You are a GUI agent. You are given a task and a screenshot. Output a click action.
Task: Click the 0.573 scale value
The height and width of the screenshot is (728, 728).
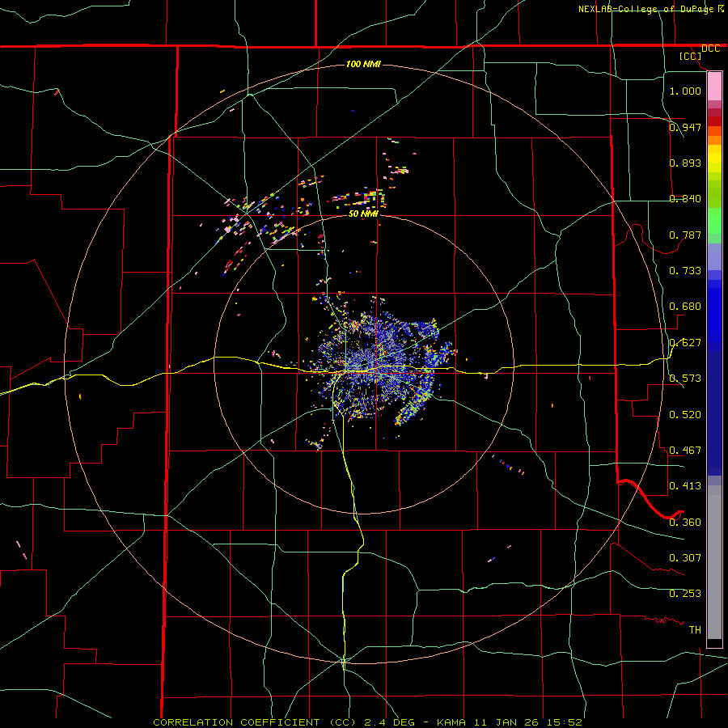(685, 379)
